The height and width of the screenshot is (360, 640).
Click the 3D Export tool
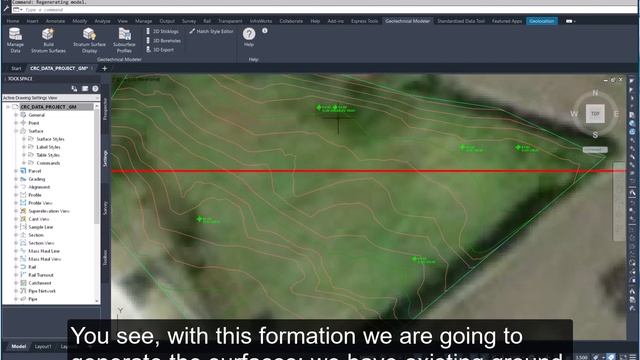160,50
